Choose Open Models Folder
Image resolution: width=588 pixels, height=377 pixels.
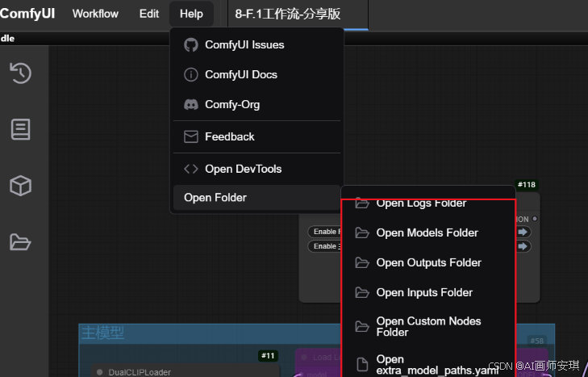pyautogui.click(x=428, y=232)
